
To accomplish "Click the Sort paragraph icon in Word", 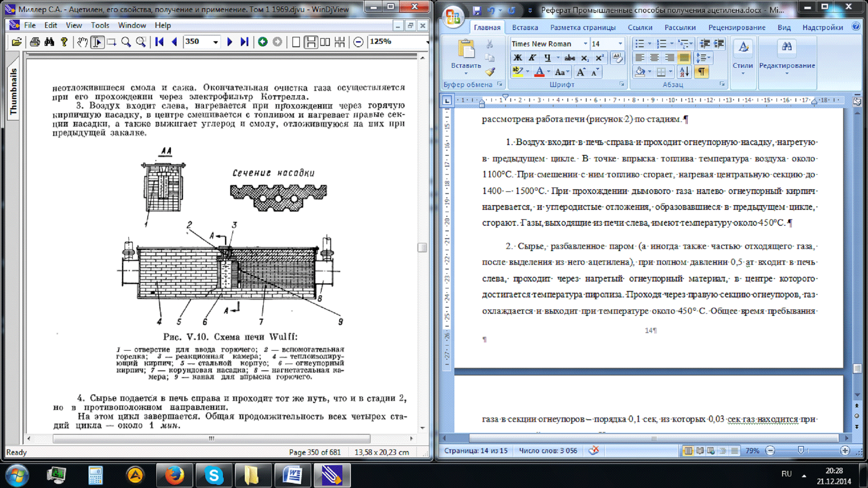I will [x=684, y=72].
